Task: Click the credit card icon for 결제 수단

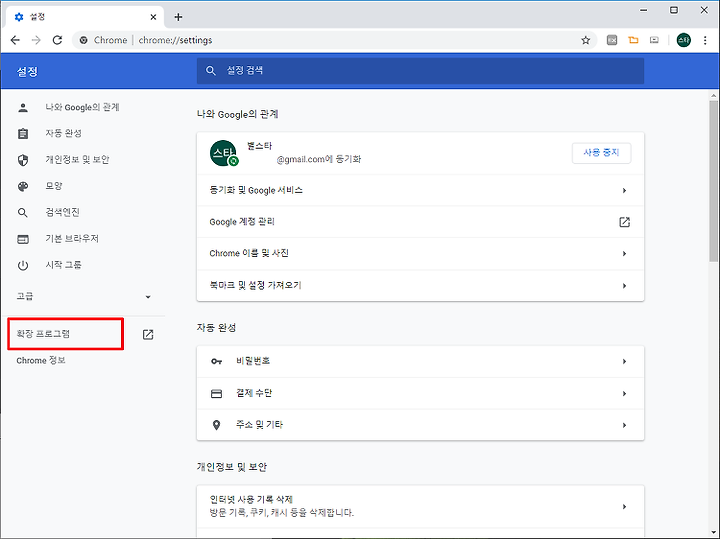Action: [x=216, y=394]
